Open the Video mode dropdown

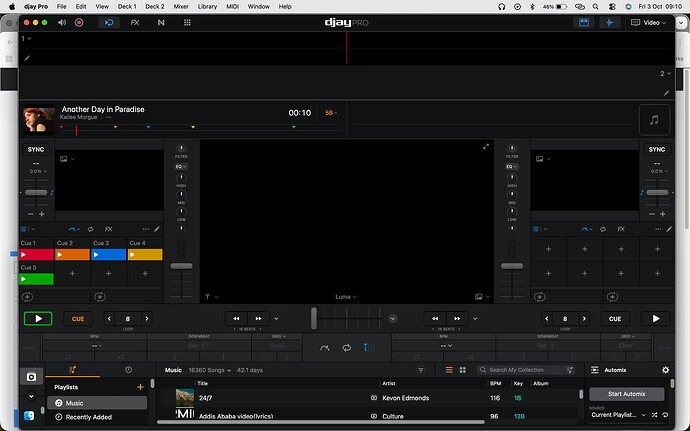click(x=653, y=21)
